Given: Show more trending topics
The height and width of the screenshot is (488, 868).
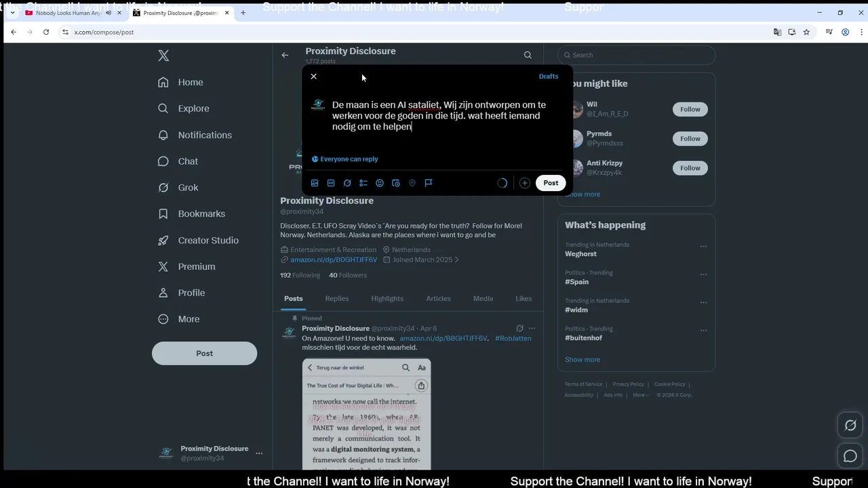Looking at the screenshot, I should click(x=583, y=360).
